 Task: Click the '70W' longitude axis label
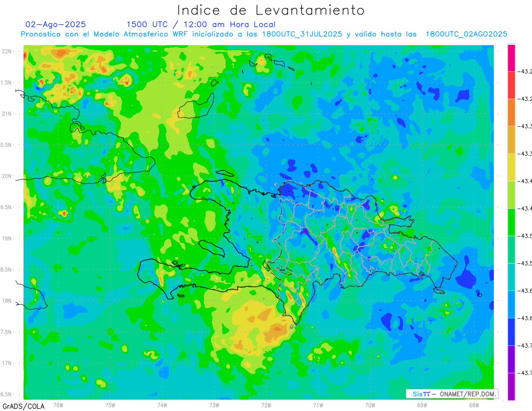[x=370, y=405]
